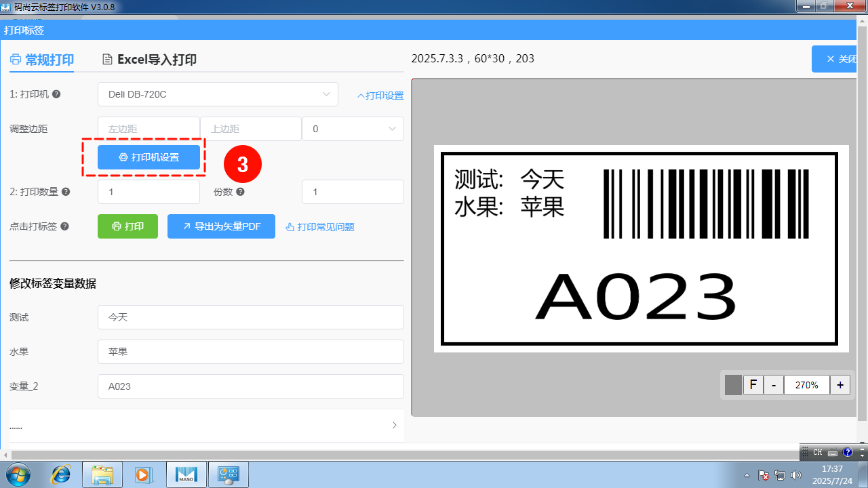Open the dropdown showing 0
Image resolution: width=868 pixels, height=488 pixels.
pyautogui.click(x=353, y=129)
